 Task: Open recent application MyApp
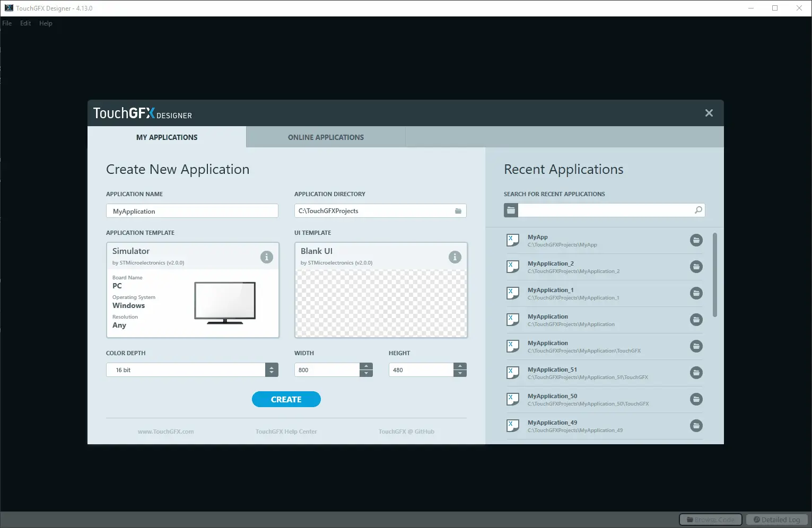pyautogui.click(x=605, y=241)
